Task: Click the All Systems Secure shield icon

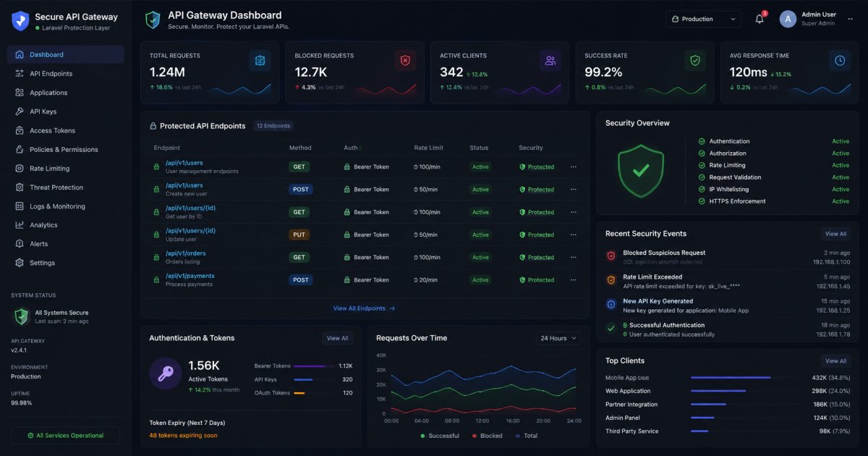Action: pos(22,316)
